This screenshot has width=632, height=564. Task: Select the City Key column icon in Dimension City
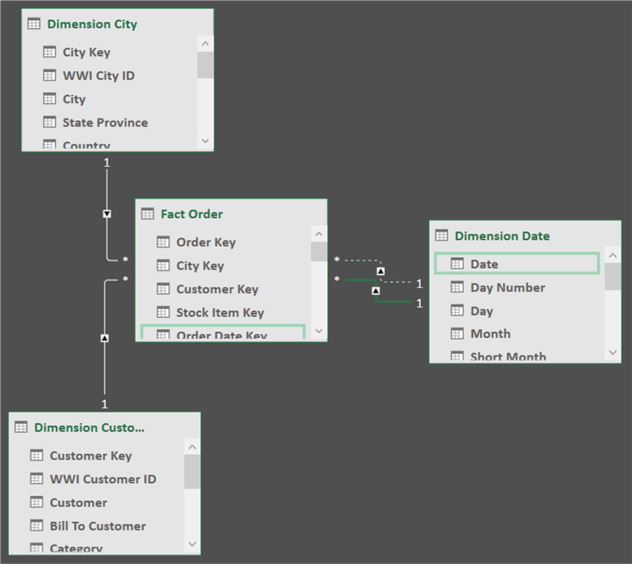(50, 52)
